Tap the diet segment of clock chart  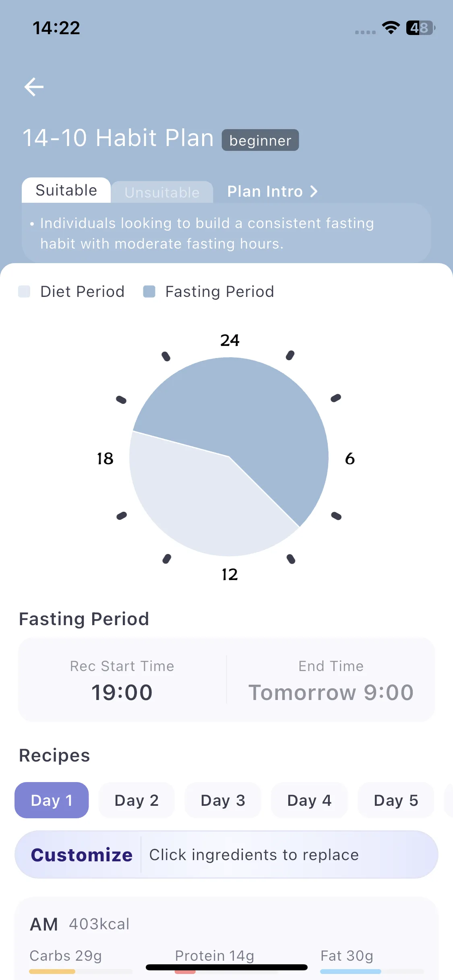[x=201, y=507]
